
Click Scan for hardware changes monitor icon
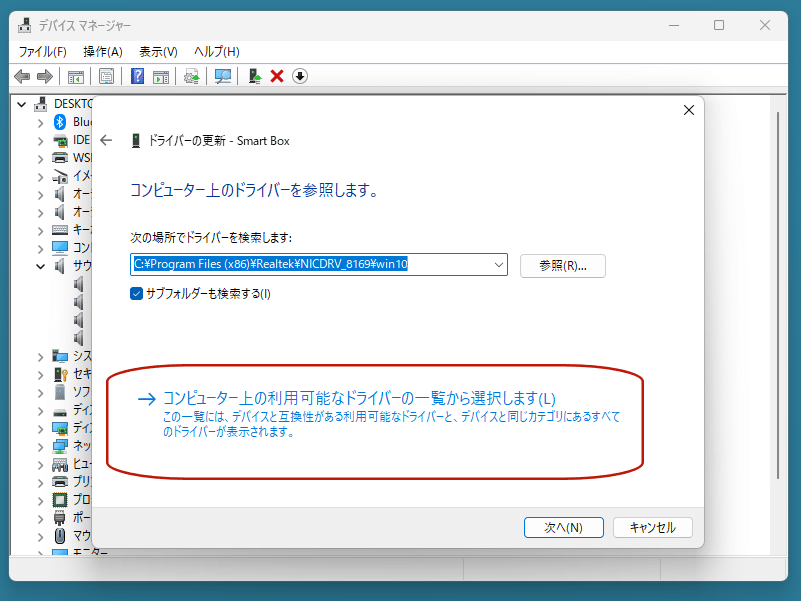pyautogui.click(x=223, y=77)
